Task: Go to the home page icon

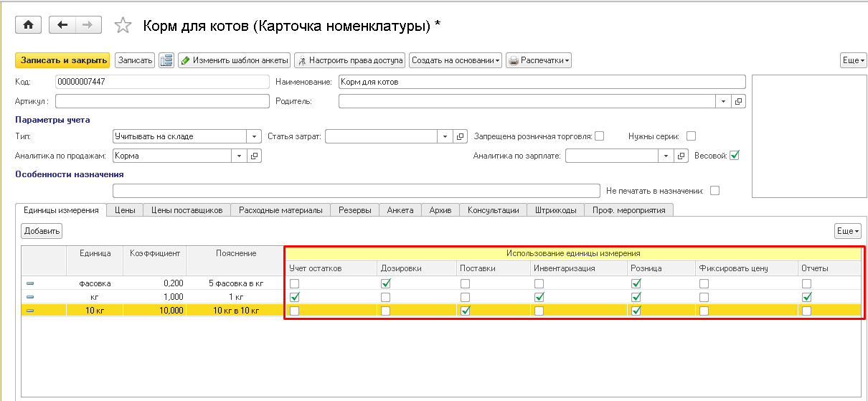Action: (x=28, y=25)
